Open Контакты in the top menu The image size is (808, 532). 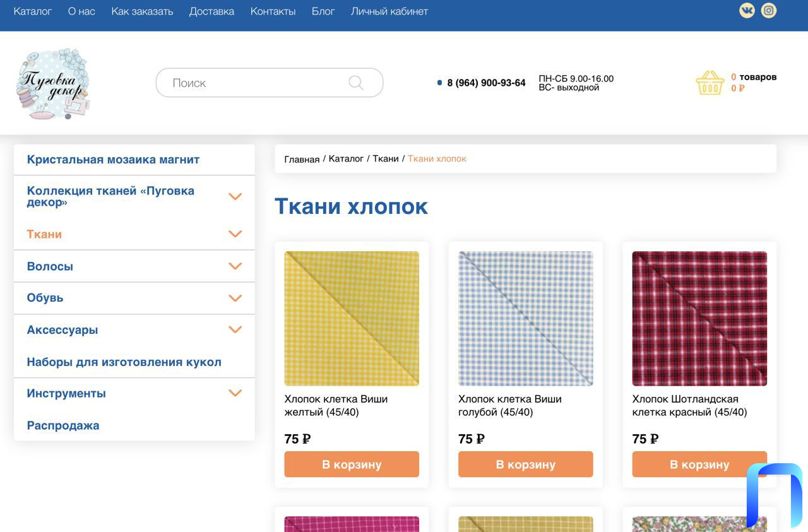point(273,11)
